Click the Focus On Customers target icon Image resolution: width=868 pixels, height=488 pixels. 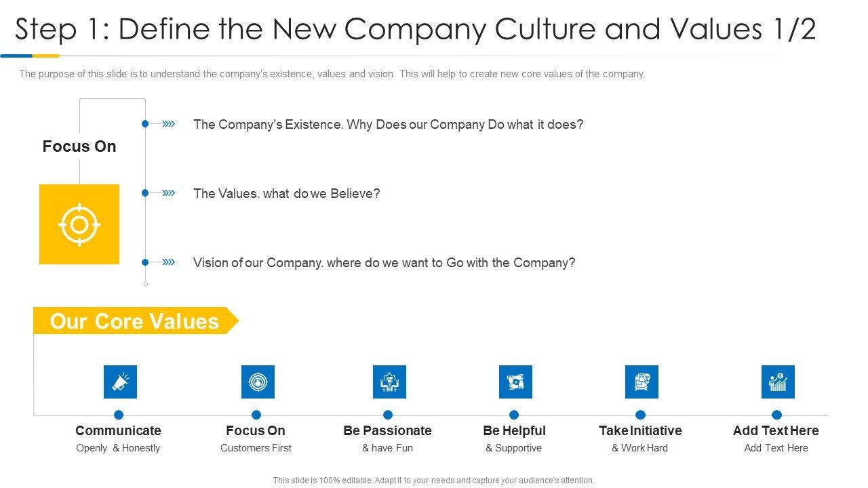(258, 382)
